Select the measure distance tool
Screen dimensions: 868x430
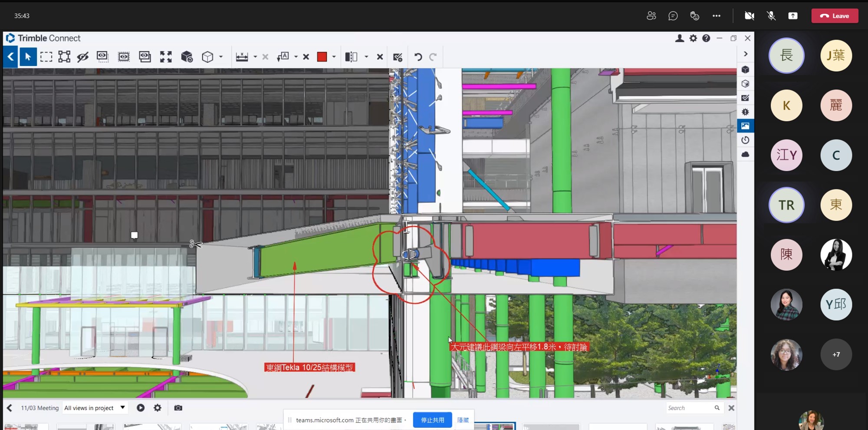click(x=242, y=57)
